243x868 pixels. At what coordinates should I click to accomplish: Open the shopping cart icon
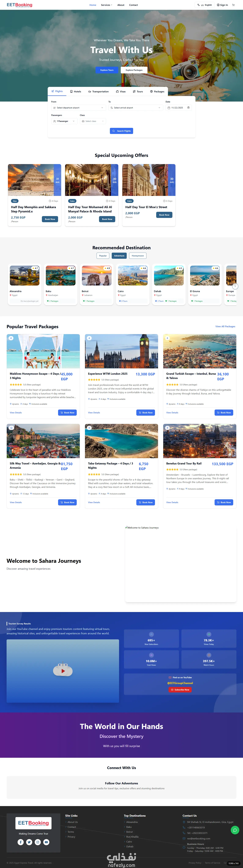pos(234,5)
